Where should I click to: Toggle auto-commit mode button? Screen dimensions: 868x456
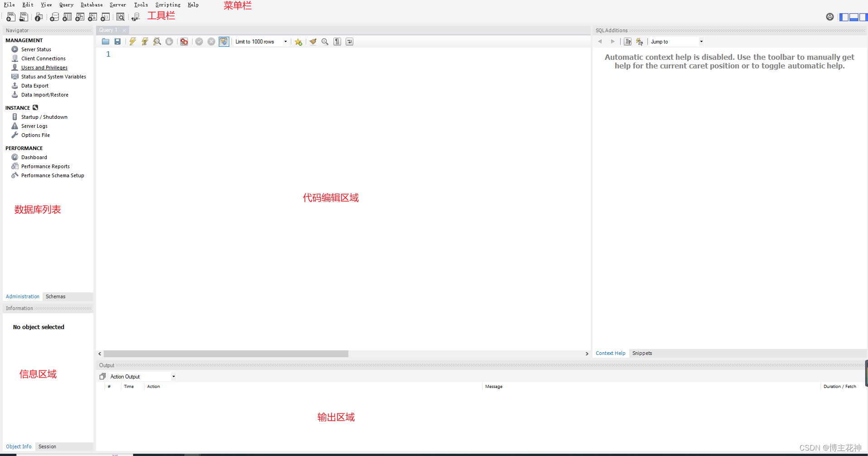click(x=224, y=42)
